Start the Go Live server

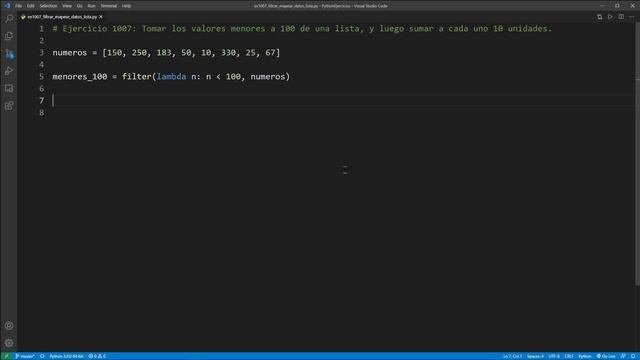click(x=606, y=356)
